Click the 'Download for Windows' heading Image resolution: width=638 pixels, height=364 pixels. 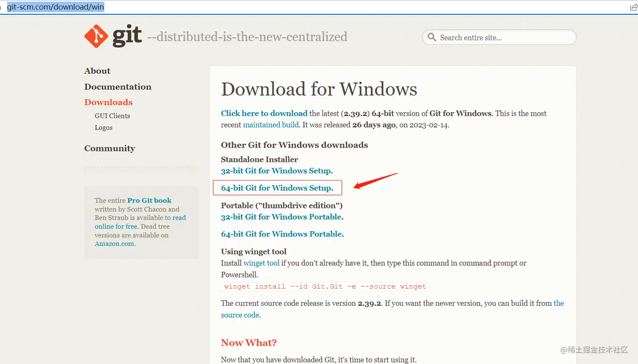pos(319,89)
